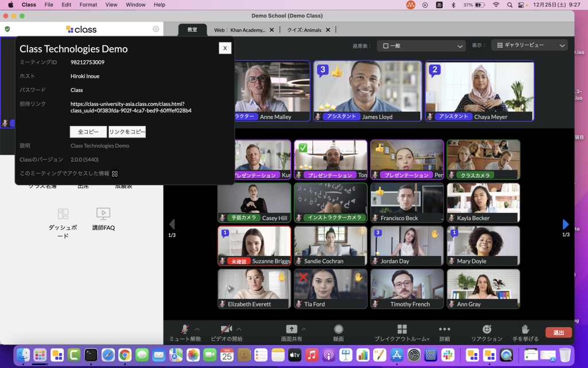Open the File menu

coord(49,5)
